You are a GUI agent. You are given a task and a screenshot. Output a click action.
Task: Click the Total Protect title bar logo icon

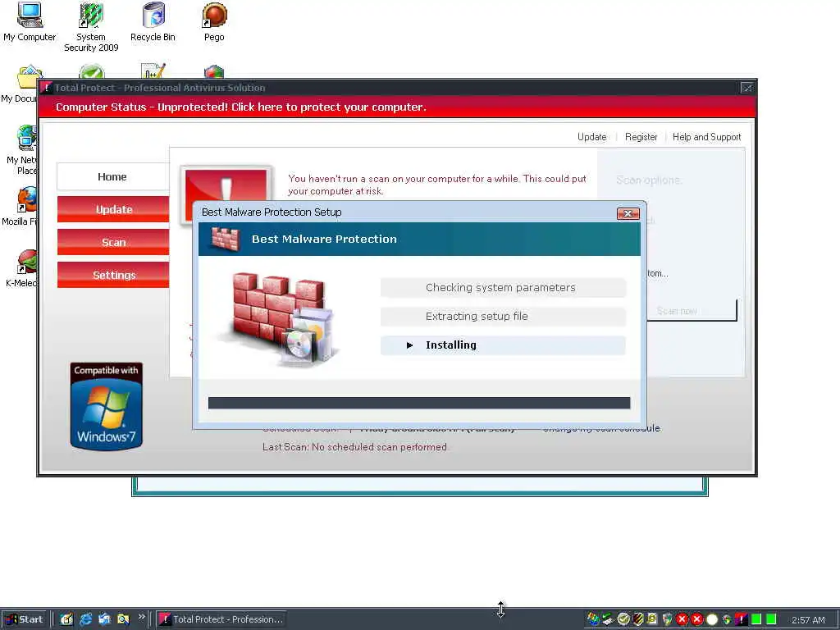point(46,87)
